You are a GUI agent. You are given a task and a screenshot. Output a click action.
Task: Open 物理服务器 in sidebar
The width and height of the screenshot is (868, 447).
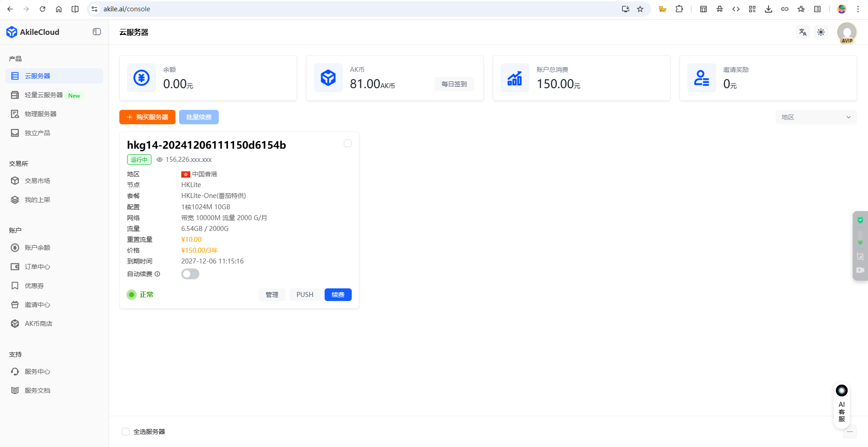[54, 114]
